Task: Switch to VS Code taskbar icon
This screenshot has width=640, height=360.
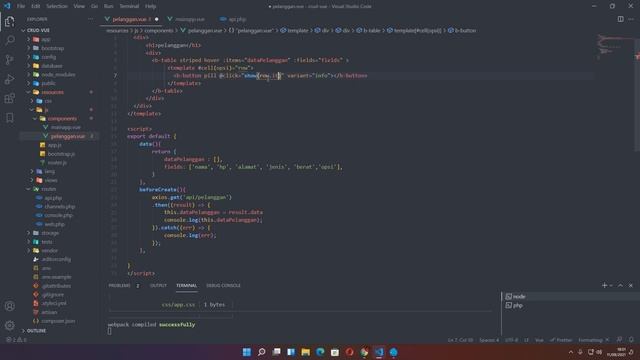Action: pyautogui.click(x=379, y=352)
